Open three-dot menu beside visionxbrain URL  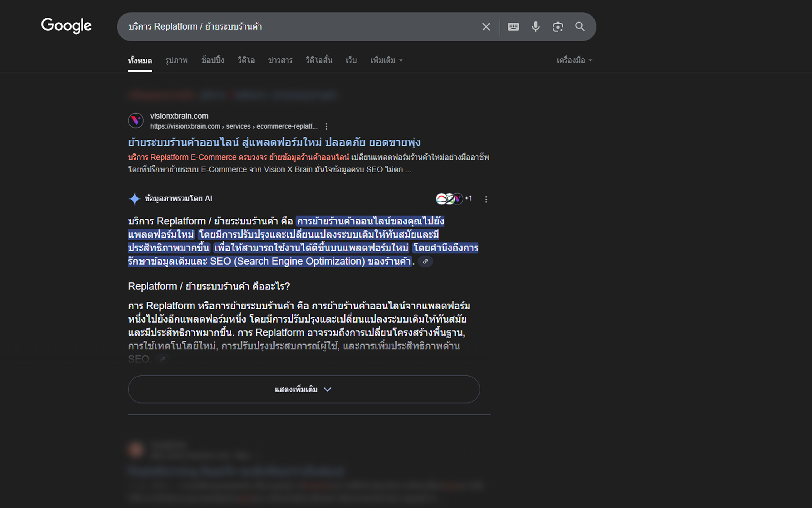(326, 126)
